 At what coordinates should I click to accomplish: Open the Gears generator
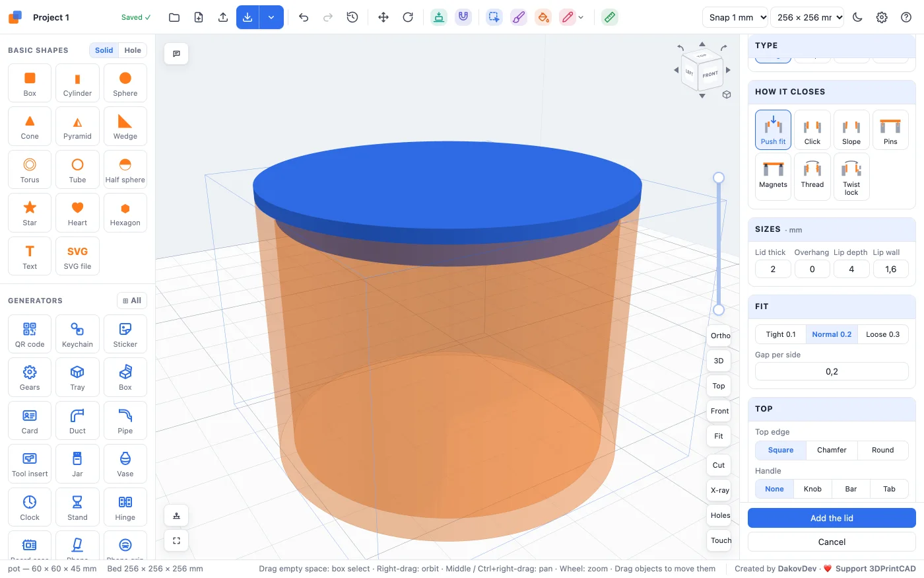(30, 377)
